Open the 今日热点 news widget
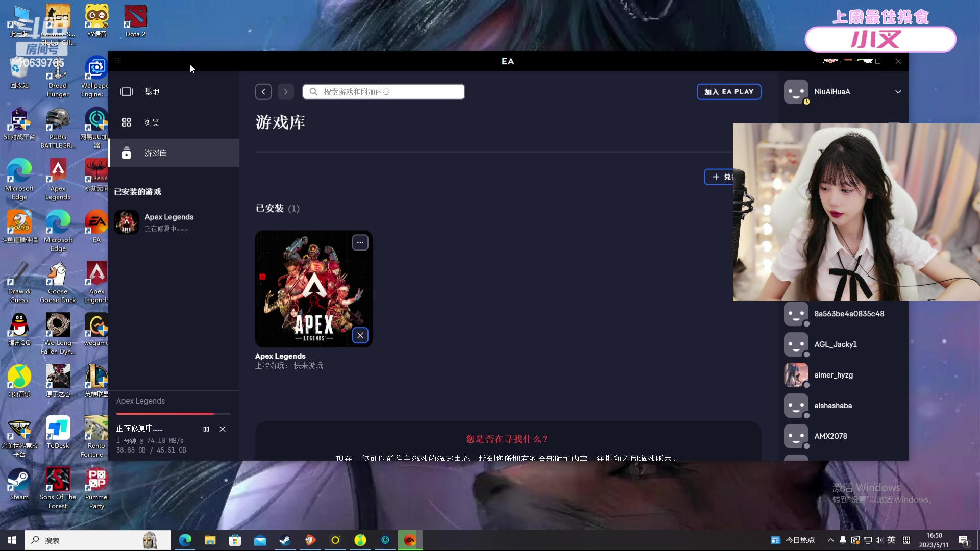The height and width of the screenshot is (551, 980). (x=793, y=540)
